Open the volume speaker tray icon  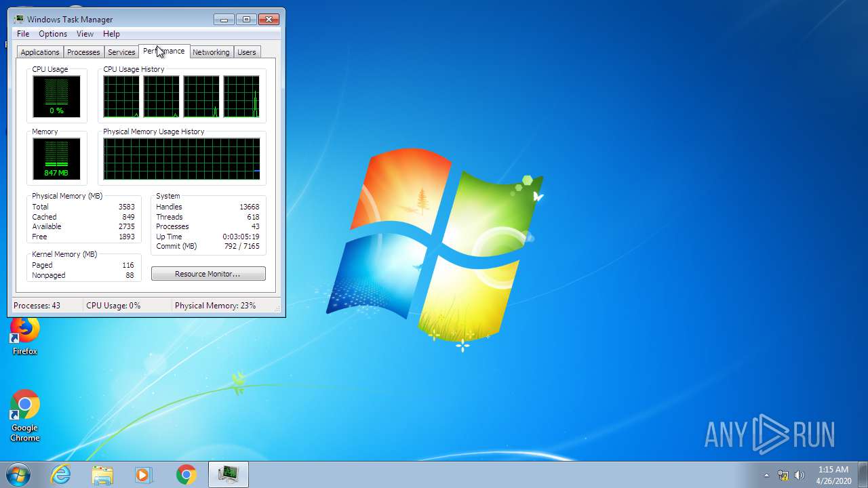(800, 475)
